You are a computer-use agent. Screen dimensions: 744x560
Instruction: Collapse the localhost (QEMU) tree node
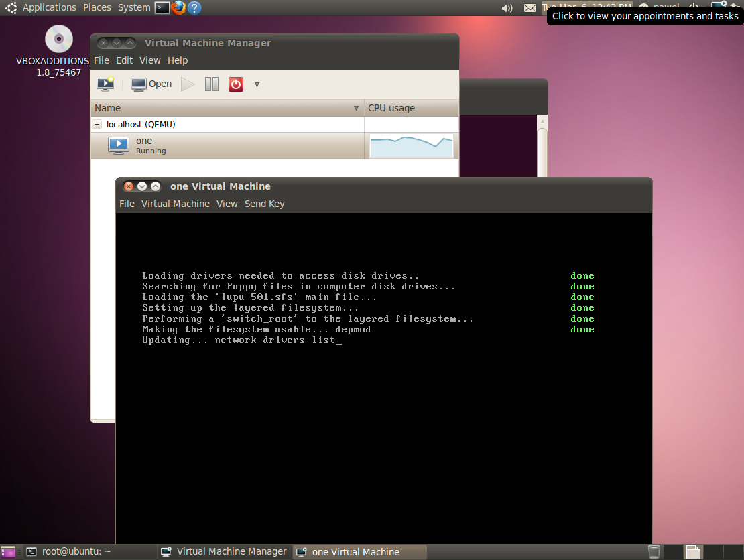[x=97, y=124]
